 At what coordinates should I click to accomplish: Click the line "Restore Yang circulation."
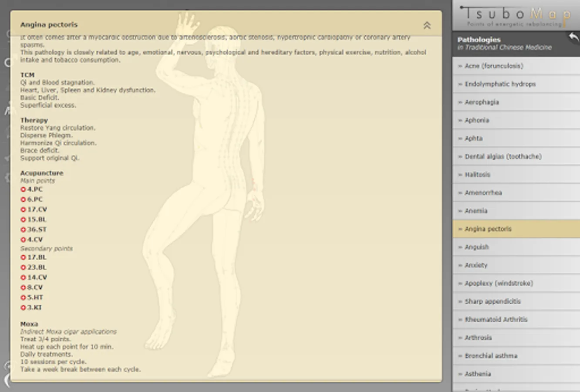point(58,128)
